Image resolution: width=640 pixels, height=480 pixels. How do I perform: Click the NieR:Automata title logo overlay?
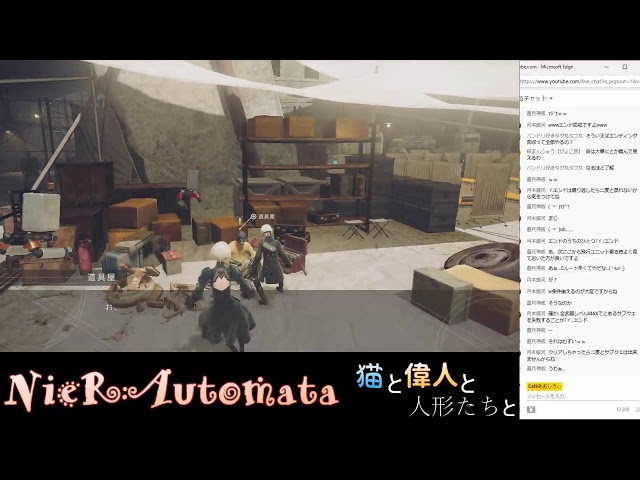[171, 390]
